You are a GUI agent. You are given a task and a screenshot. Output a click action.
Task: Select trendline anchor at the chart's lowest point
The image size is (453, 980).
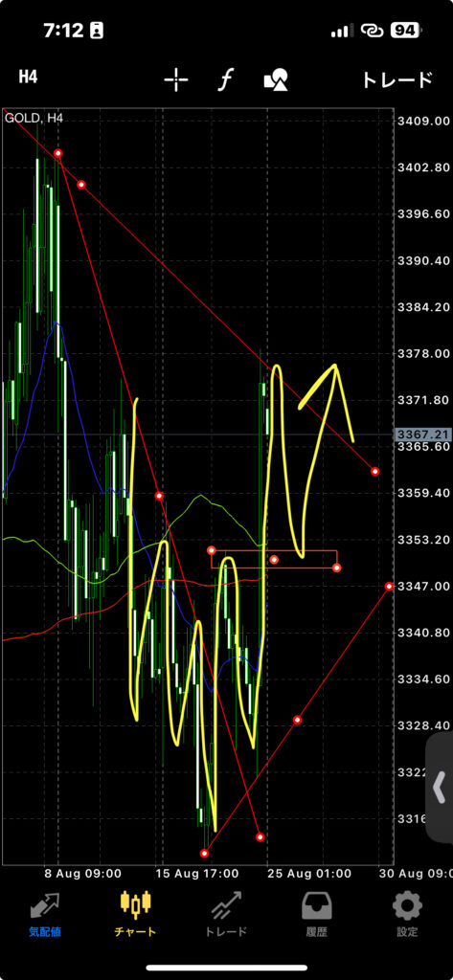pyautogui.click(x=204, y=853)
